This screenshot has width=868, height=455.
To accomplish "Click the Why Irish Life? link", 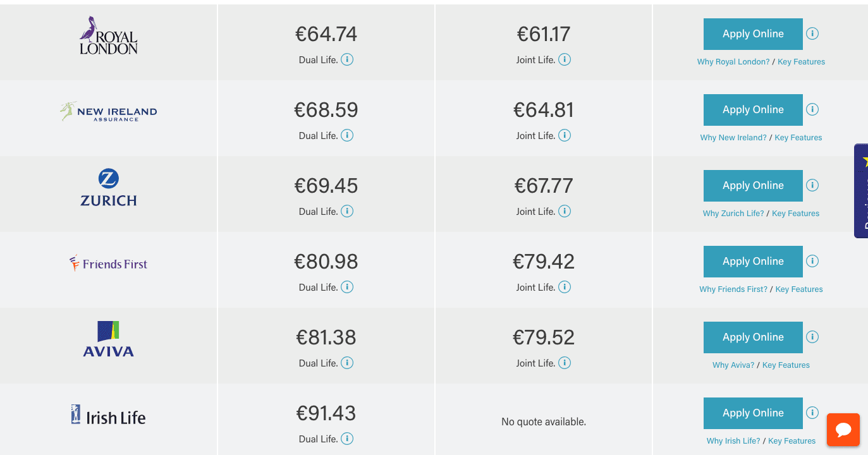I will click(733, 441).
